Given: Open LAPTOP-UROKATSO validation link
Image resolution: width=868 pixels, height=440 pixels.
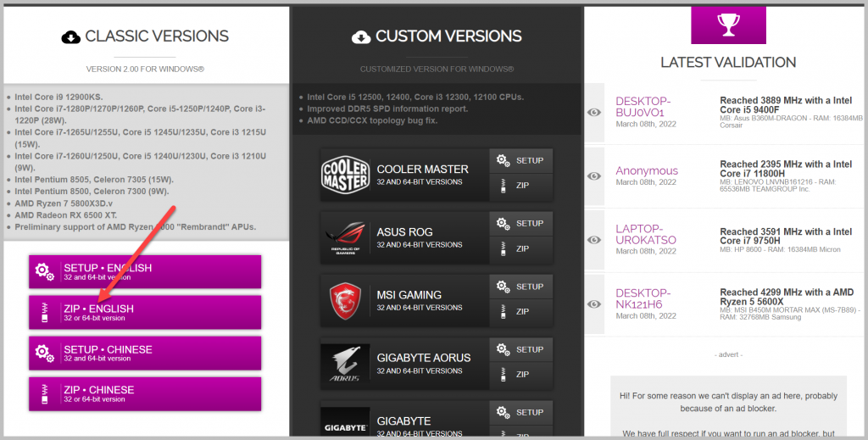Looking at the screenshot, I should [x=646, y=234].
